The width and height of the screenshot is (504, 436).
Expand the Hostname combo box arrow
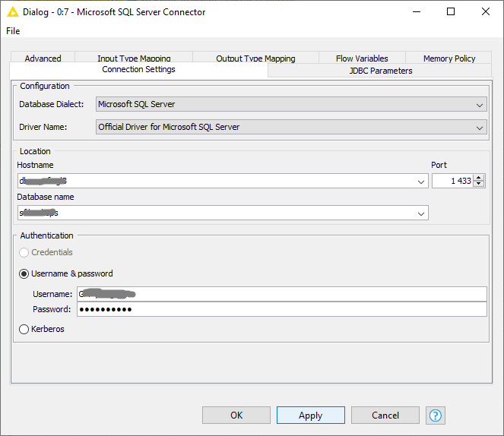(x=422, y=182)
